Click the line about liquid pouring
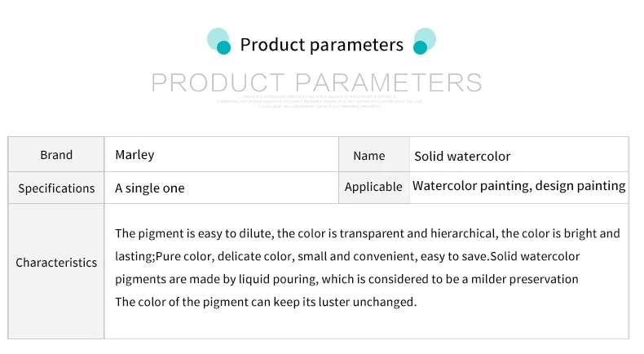644x354 pixels. pos(346,279)
